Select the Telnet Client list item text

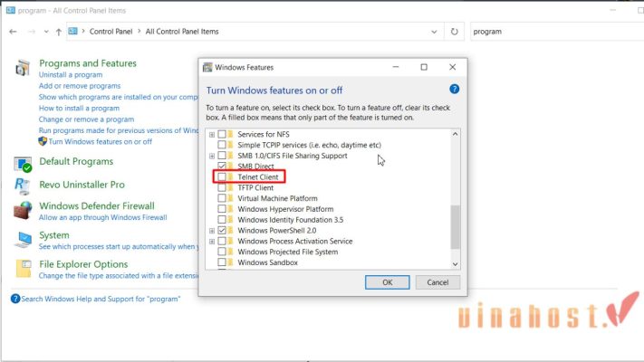(x=258, y=176)
